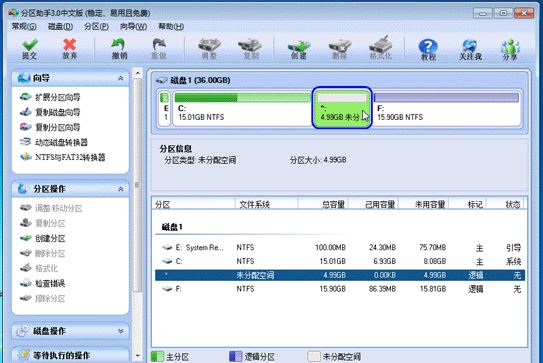Click 100.00MB capacity cell of E: row

(x=330, y=247)
